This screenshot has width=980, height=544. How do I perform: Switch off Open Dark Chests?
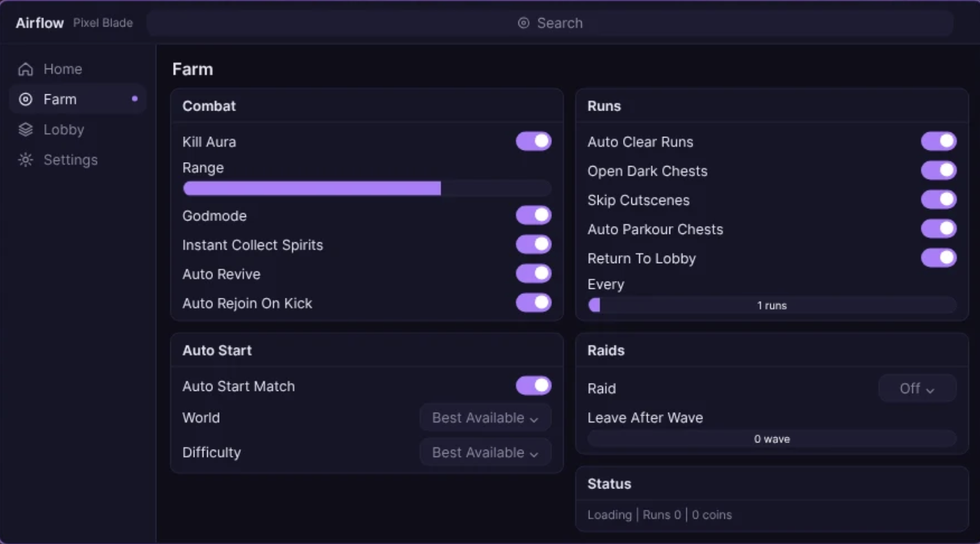(x=939, y=171)
